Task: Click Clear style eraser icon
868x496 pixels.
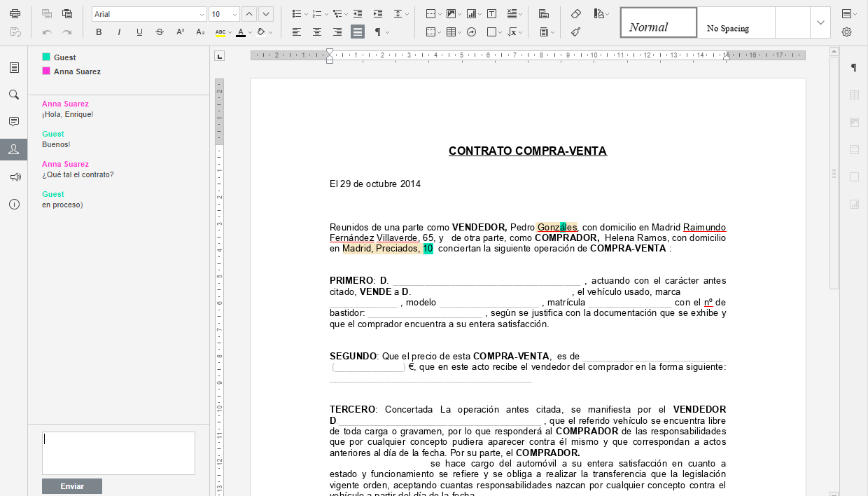Action: click(576, 14)
